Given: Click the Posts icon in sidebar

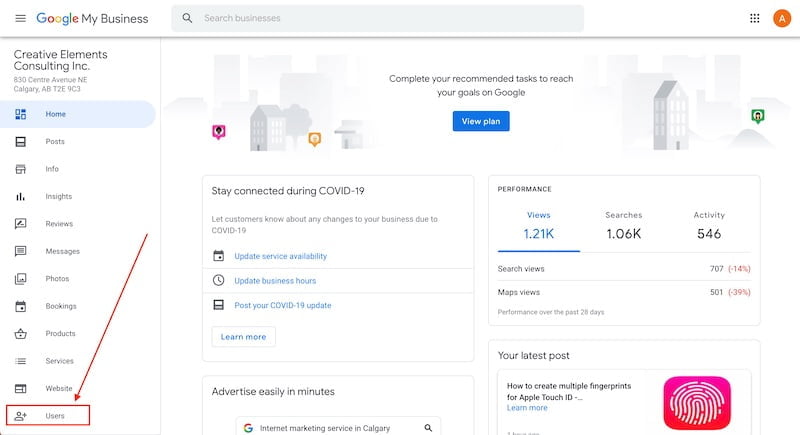Looking at the screenshot, I should coord(20,142).
